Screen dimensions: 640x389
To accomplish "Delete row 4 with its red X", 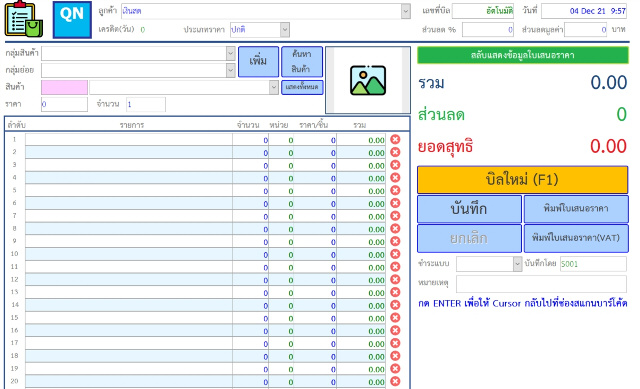I will (395, 178).
